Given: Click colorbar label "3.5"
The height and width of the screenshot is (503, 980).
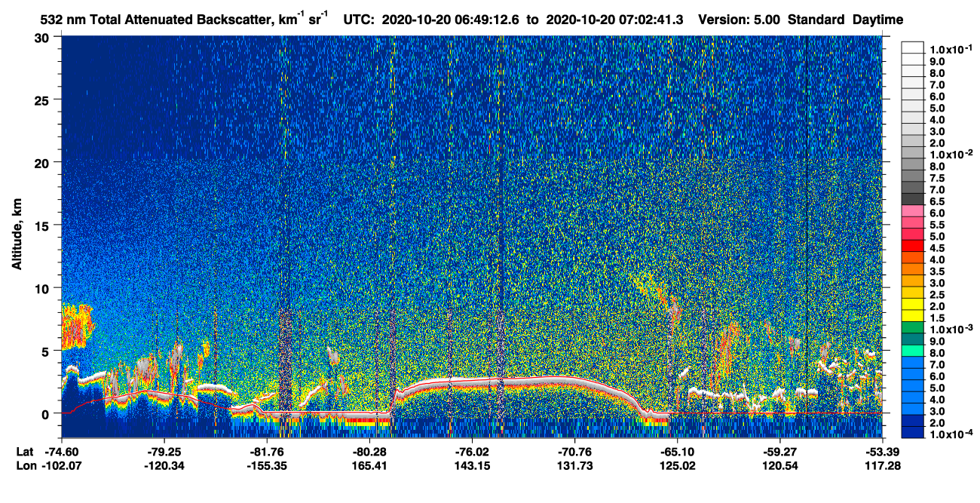Looking at the screenshot, I should [x=937, y=271].
